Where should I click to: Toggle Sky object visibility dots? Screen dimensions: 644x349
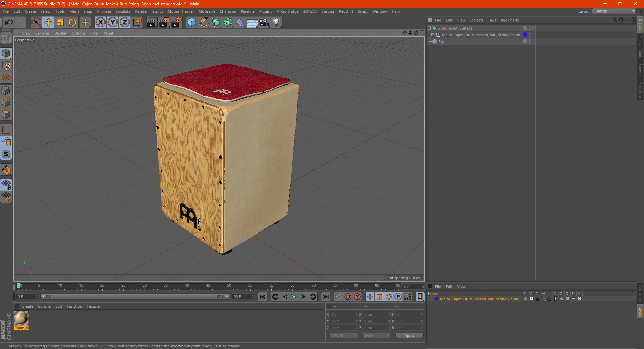coord(530,41)
